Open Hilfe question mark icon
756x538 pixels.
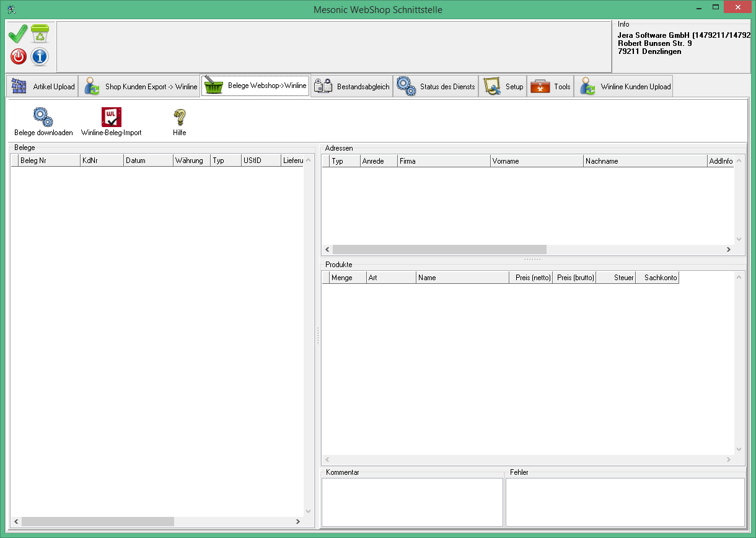[180, 117]
